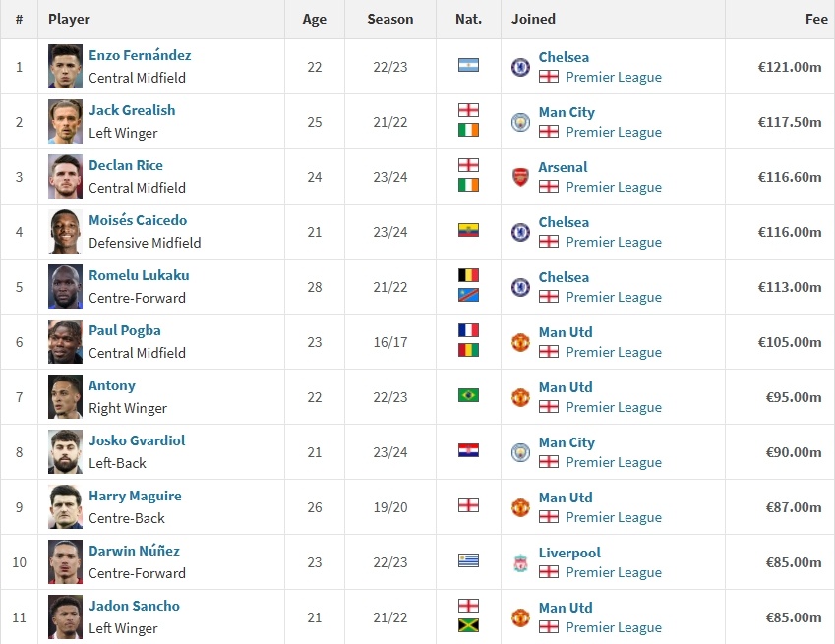
Task: Open Man City link in Gvardiol row
Action: pos(567,442)
